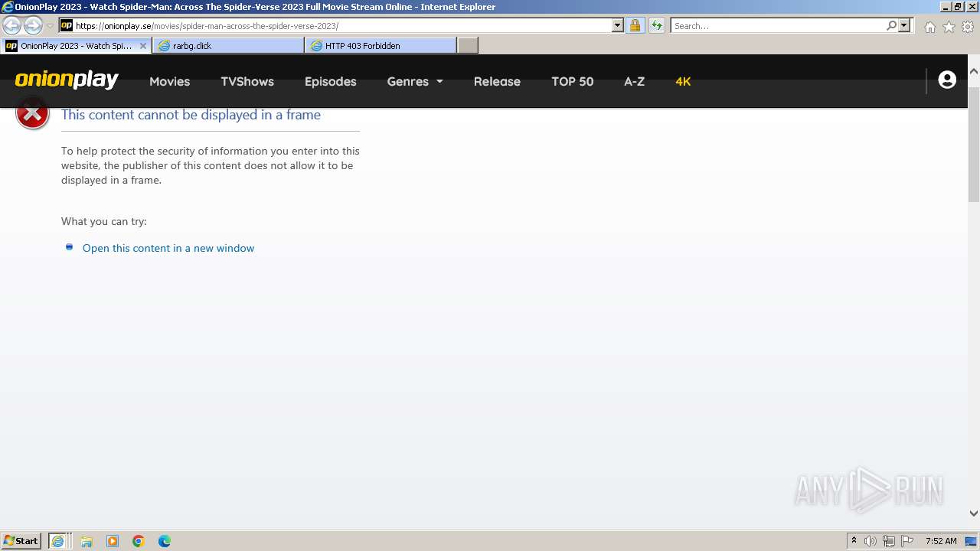The image size is (980, 551).
Task: Click the 'What you can try:' text
Action: click(103, 221)
